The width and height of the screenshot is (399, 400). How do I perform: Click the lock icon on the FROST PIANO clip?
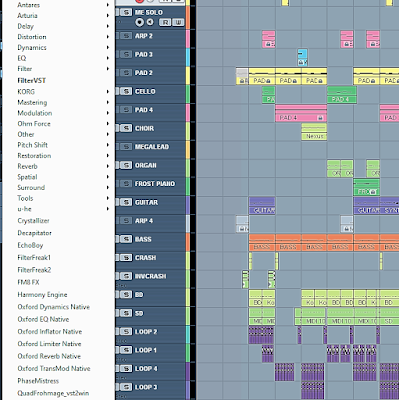tap(373, 192)
